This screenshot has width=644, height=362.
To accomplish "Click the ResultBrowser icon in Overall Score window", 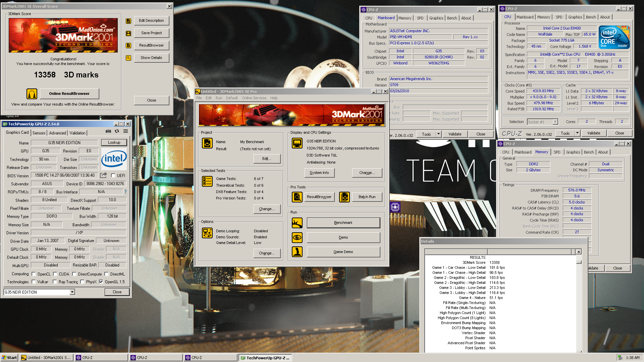I will pos(128,46).
